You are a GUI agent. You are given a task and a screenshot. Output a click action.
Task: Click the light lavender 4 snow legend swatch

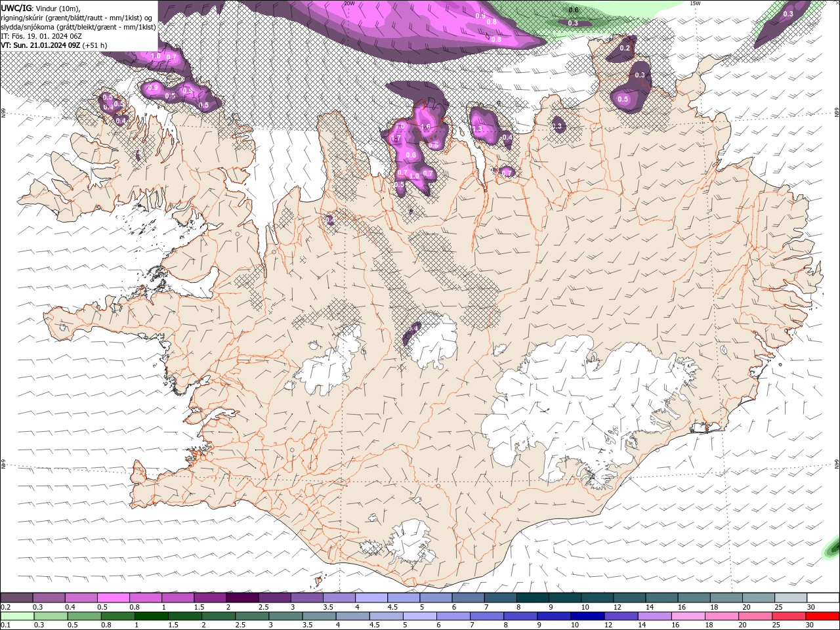tap(371, 598)
